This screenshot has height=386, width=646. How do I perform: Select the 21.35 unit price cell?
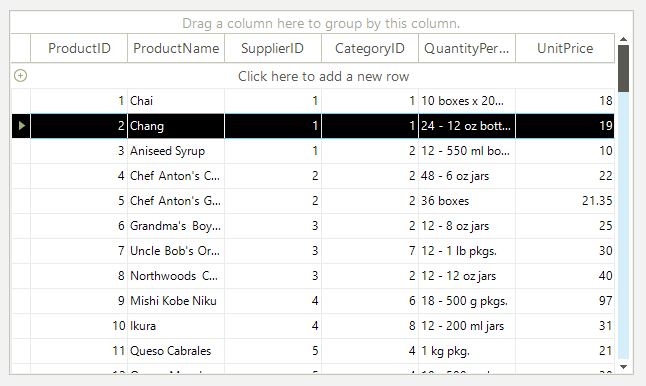pos(565,201)
